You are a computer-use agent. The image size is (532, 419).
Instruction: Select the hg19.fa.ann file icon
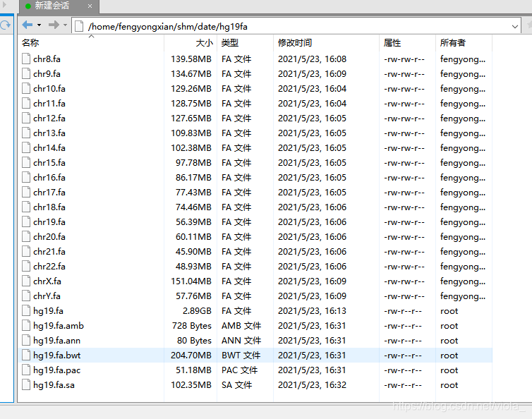point(26,340)
